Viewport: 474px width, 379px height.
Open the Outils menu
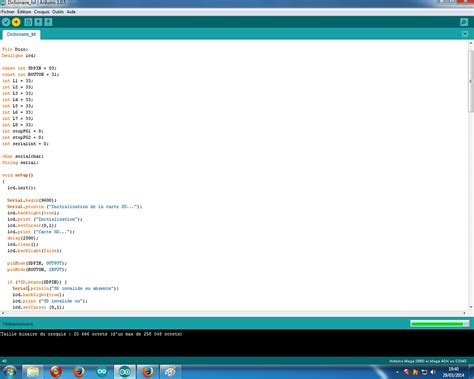pyautogui.click(x=58, y=12)
